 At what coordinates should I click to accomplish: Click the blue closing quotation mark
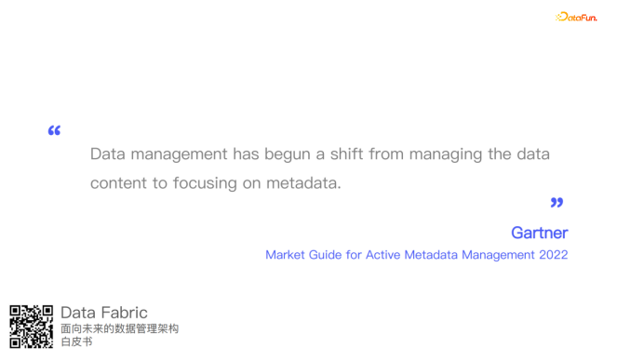point(557,202)
